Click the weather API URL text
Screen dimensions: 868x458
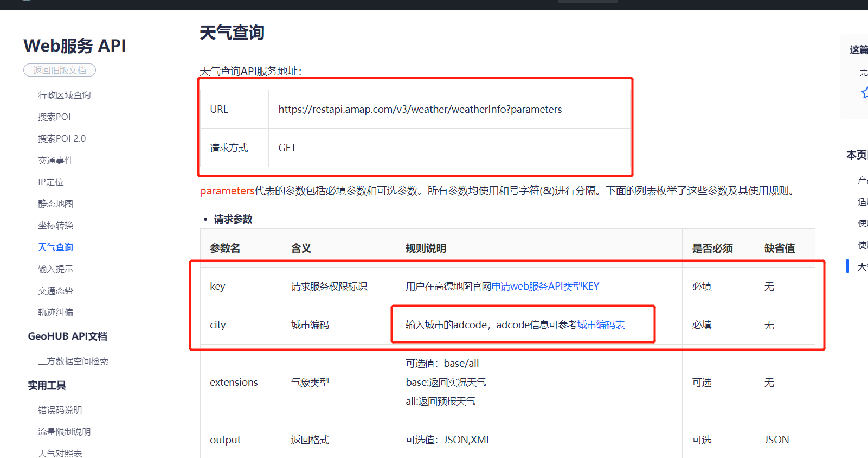click(x=420, y=110)
